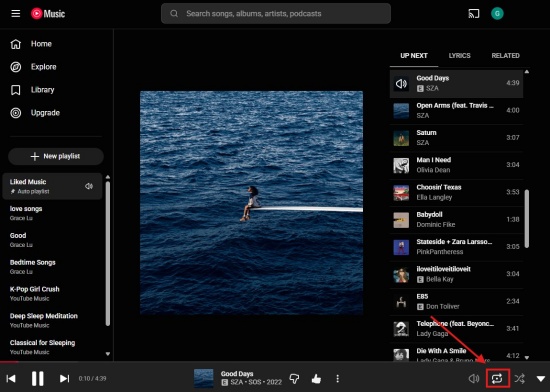This screenshot has width=550, height=392.
Task: Open three-dot more actions menu
Action: click(337, 379)
